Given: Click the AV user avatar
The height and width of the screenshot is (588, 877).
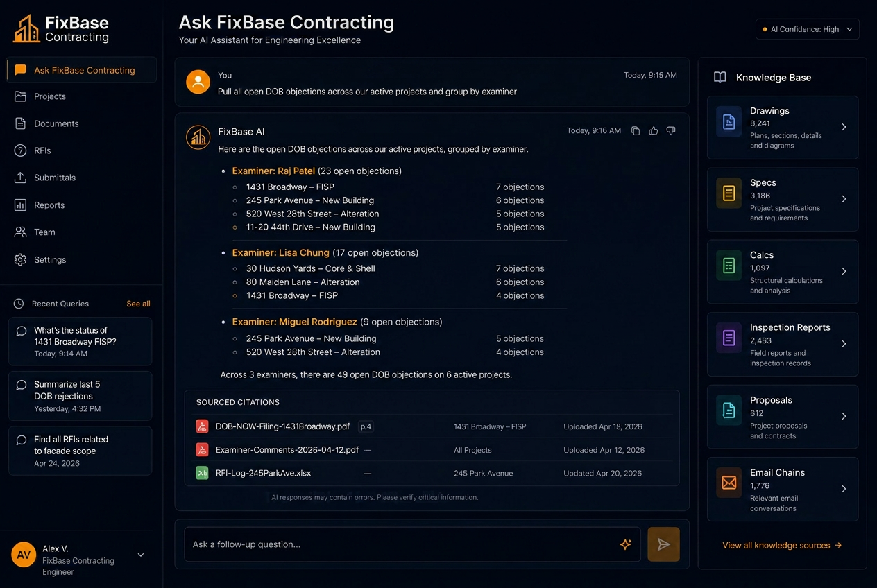Looking at the screenshot, I should click(24, 555).
